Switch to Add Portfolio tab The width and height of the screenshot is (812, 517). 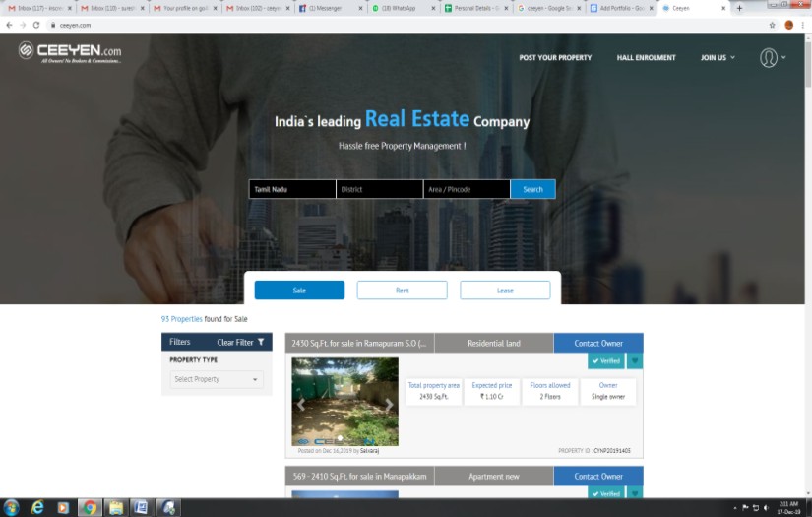pyautogui.click(x=621, y=8)
